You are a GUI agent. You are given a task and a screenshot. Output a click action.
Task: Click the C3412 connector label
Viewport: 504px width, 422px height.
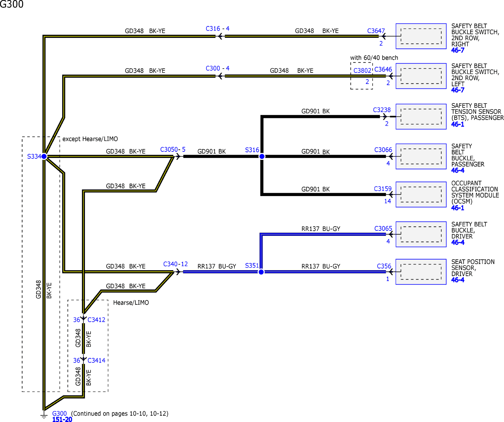(97, 320)
